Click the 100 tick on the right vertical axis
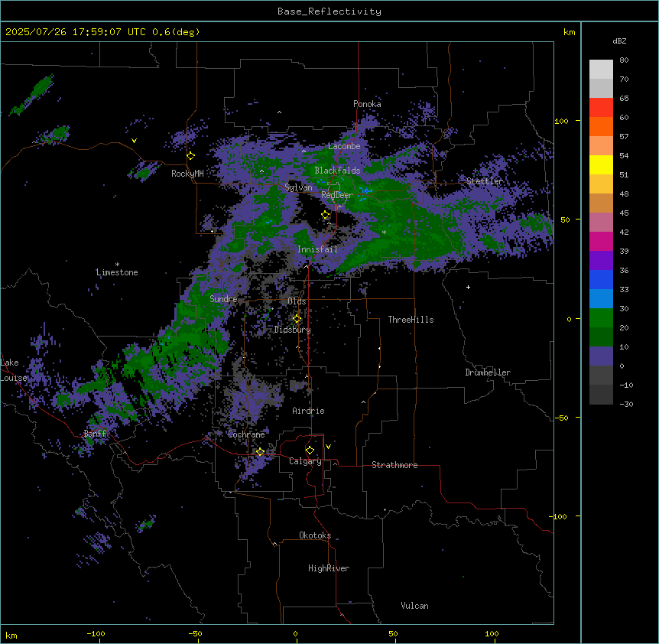The width and height of the screenshot is (659, 644). coord(561,121)
